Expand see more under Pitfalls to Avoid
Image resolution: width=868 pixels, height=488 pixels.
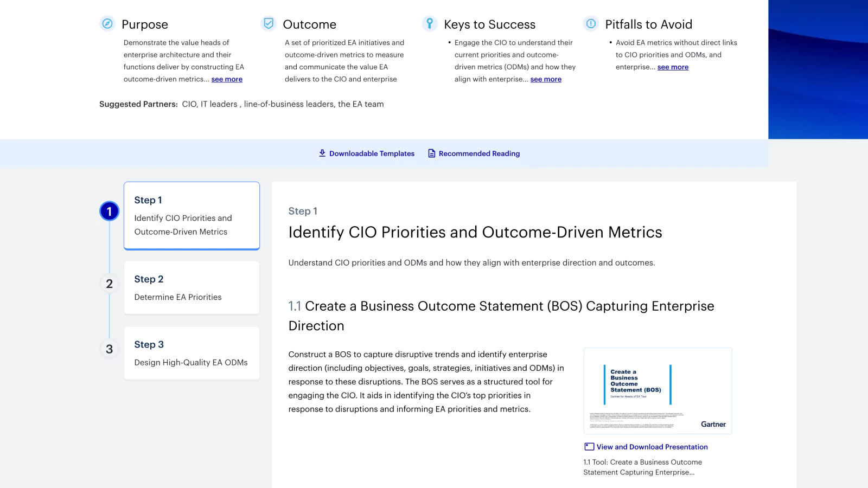(x=673, y=67)
